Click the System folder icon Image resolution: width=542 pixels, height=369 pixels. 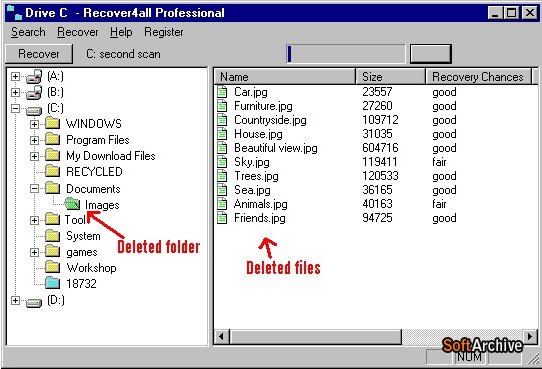(53, 236)
